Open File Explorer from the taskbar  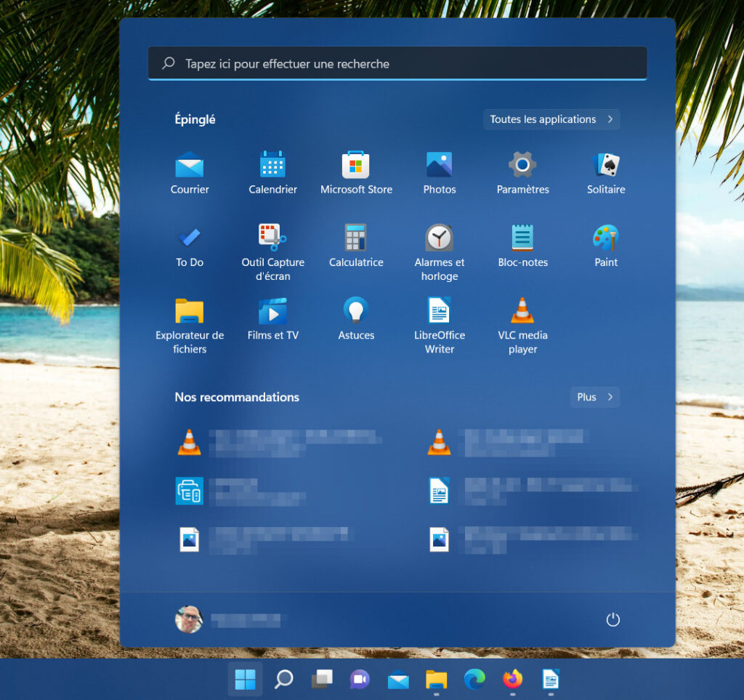436,679
